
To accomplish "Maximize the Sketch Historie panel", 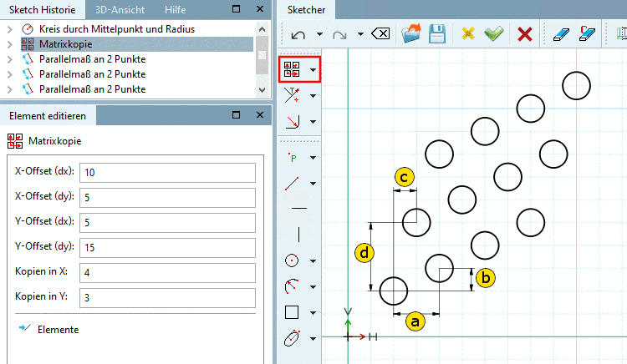I will point(237,9).
